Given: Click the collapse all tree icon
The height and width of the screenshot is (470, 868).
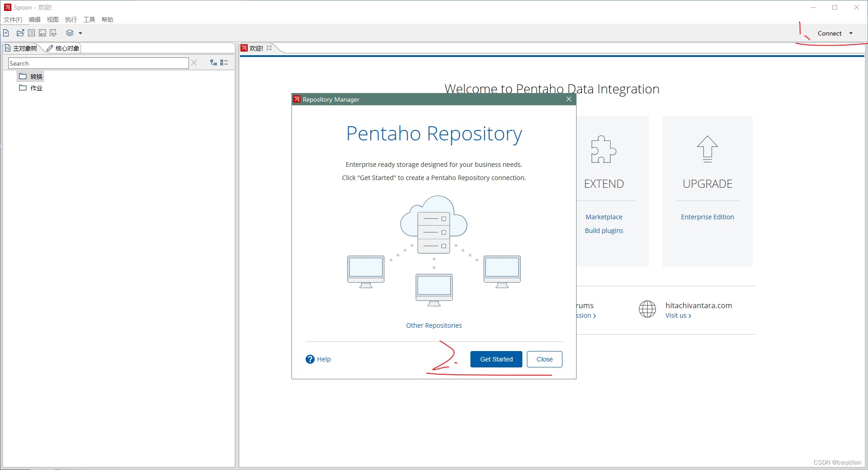Looking at the screenshot, I should [x=224, y=62].
